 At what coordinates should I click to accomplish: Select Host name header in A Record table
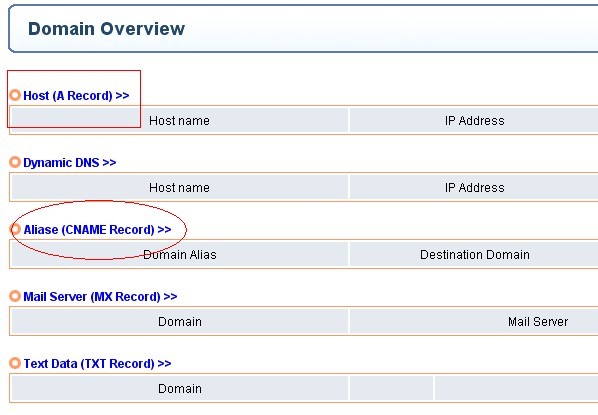pyautogui.click(x=179, y=121)
